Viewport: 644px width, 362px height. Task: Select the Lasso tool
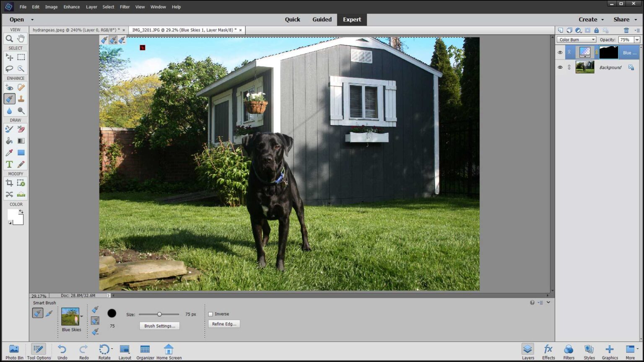9,69
